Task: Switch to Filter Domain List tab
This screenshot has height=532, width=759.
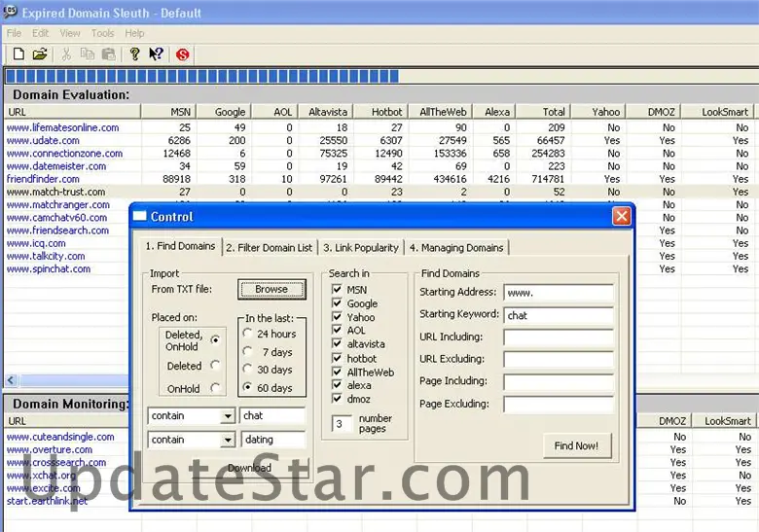Action: coord(270,248)
